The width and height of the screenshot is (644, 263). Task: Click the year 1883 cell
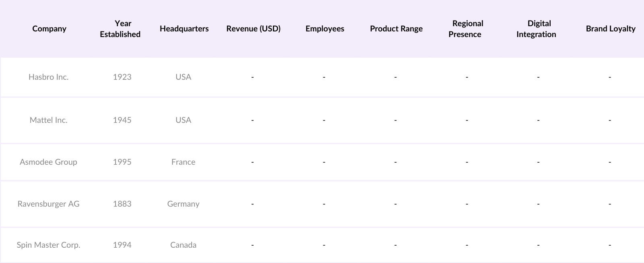pos(122,204)
